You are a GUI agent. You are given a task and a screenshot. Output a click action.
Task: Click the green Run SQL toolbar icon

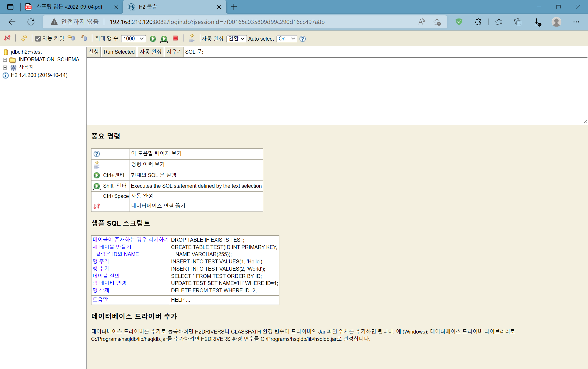[x=153, y=39]
